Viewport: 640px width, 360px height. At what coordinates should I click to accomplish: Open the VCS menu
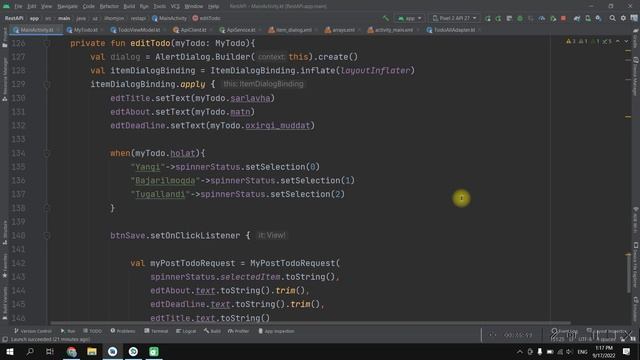point(175,7)
